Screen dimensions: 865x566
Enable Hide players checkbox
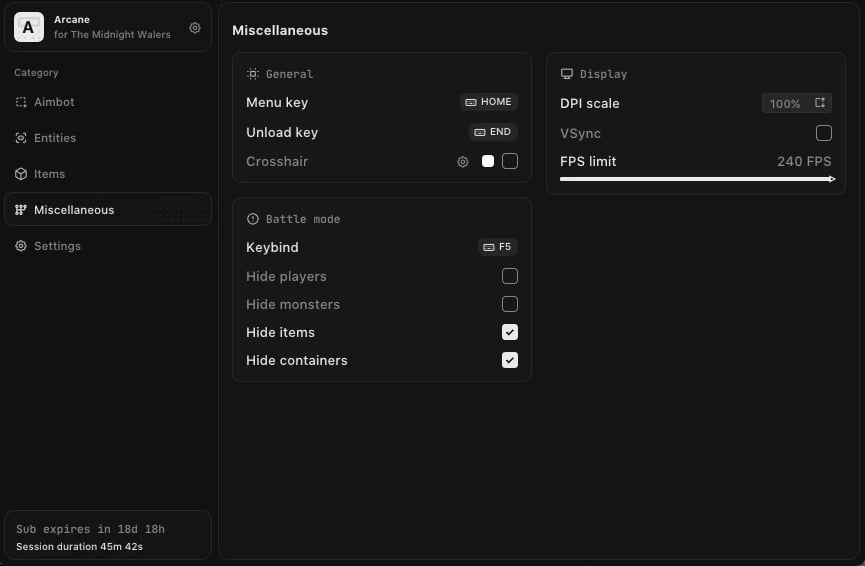[510, 276]
